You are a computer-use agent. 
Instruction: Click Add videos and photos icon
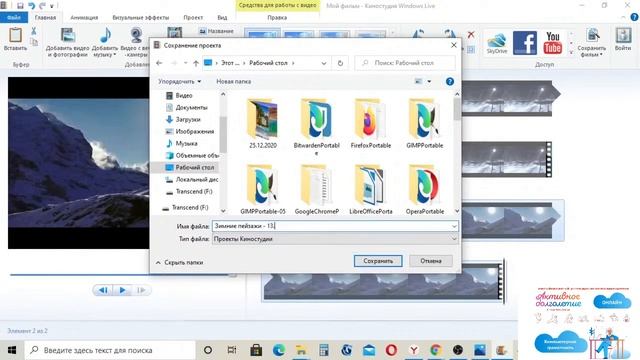point(68,36)
